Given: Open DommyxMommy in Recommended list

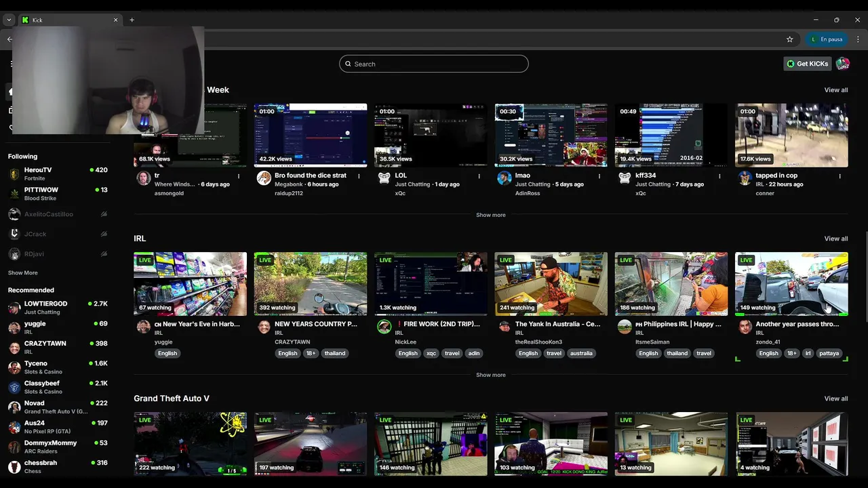Looking at the screenshot, I should [x=58, y=447].
